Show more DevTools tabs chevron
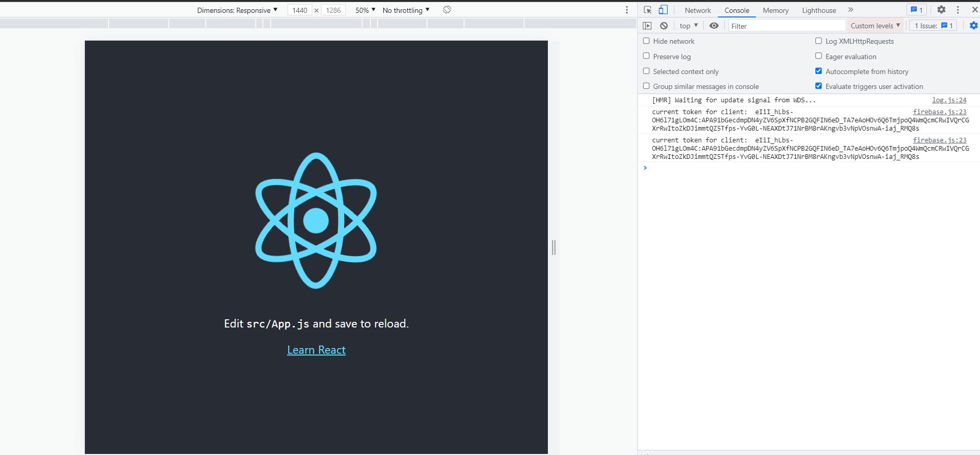This screenshot has width=980, height=455. coord(851,10)
